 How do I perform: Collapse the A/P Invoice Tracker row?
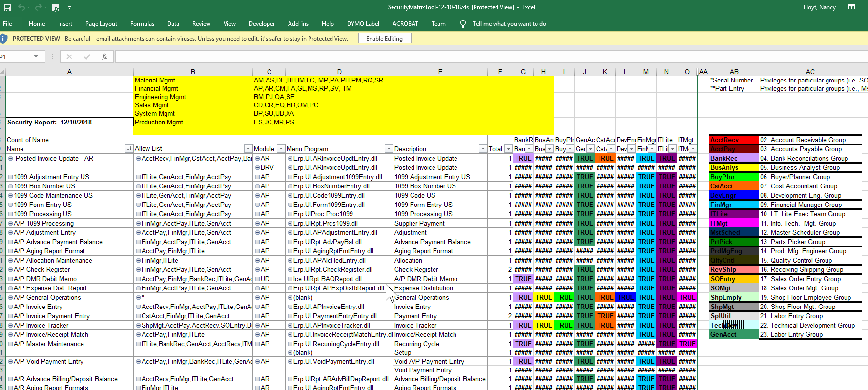(x=11, y=325)
